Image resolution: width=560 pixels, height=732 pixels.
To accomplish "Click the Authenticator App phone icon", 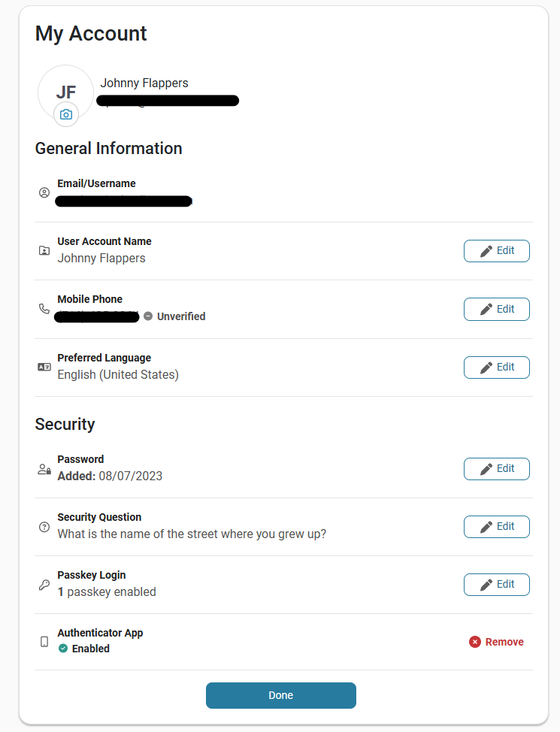I will (x=44, y=642).
